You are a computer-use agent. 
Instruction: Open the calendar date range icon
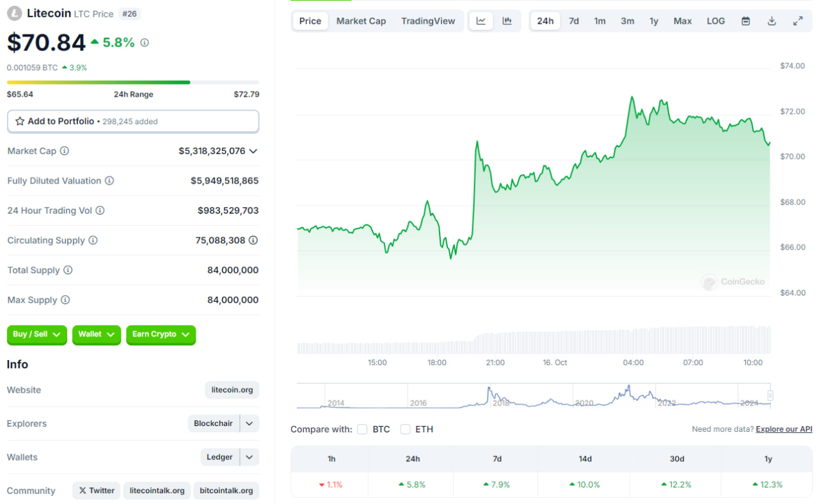pos(745,21)
